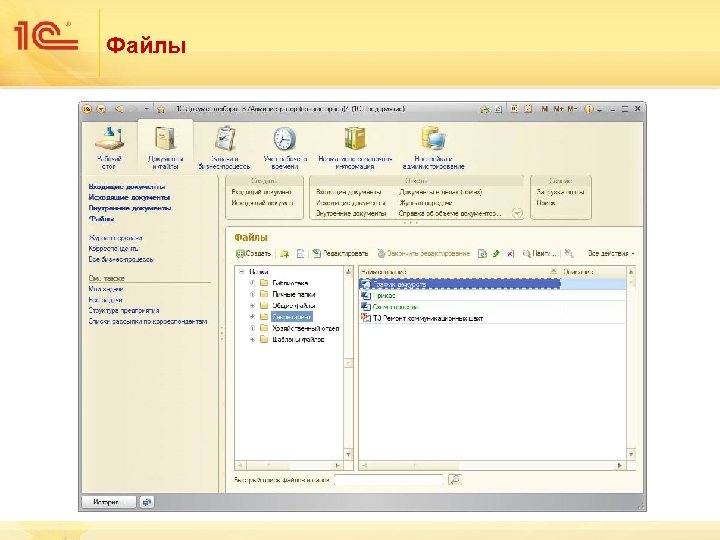The height and width of the screenshot is (540, 720).
Task: Open Все бизнес-процессы link
Action: pyautogui.click(x=121, y=259)
